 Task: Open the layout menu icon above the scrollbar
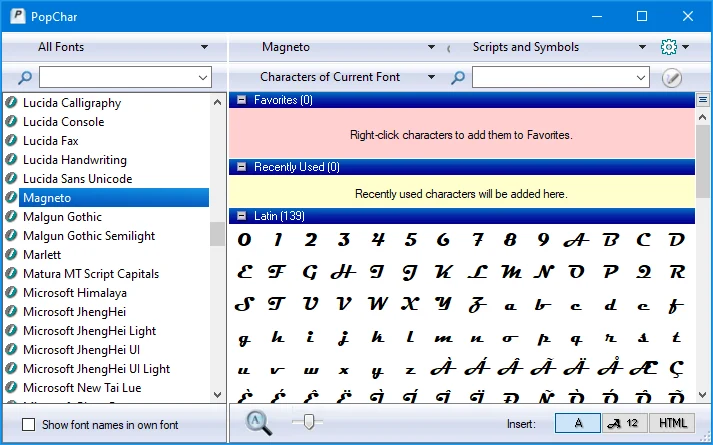coord(703,100)
